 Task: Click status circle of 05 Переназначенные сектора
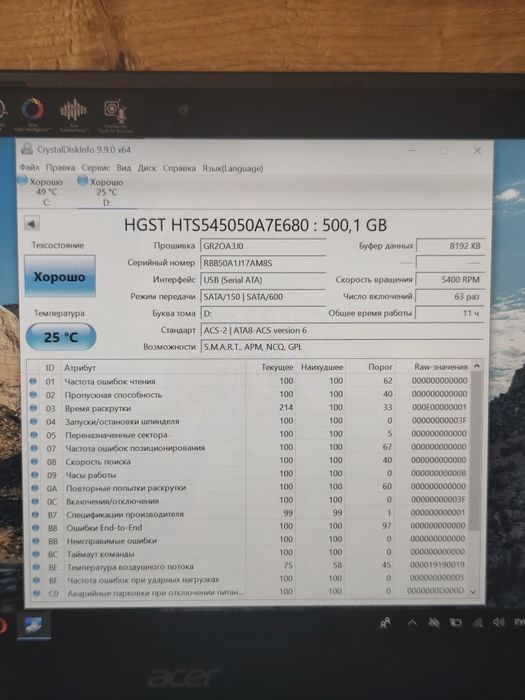point(34,434)
